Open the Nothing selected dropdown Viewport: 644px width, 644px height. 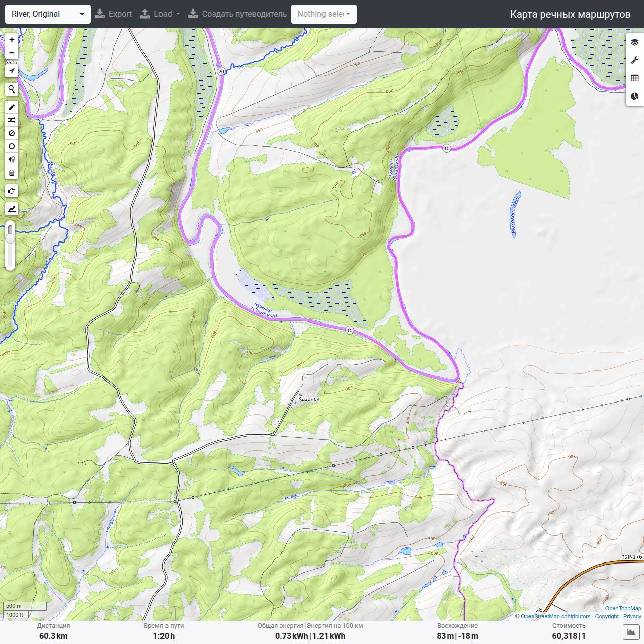point(324,14)
